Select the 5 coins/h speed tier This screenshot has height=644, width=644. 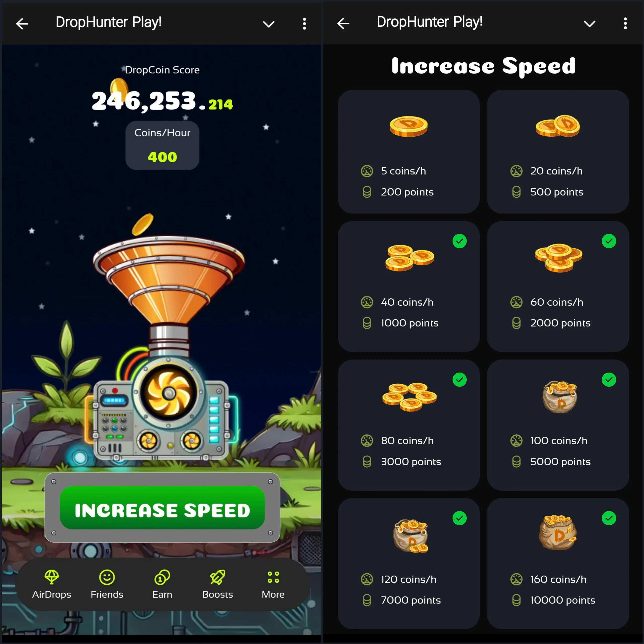click(409, 151)
